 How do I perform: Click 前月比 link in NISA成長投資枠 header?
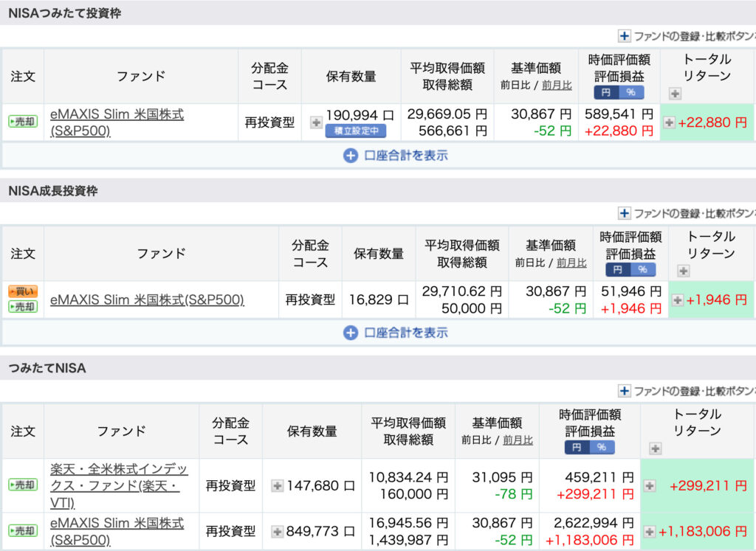coord(571,263)
